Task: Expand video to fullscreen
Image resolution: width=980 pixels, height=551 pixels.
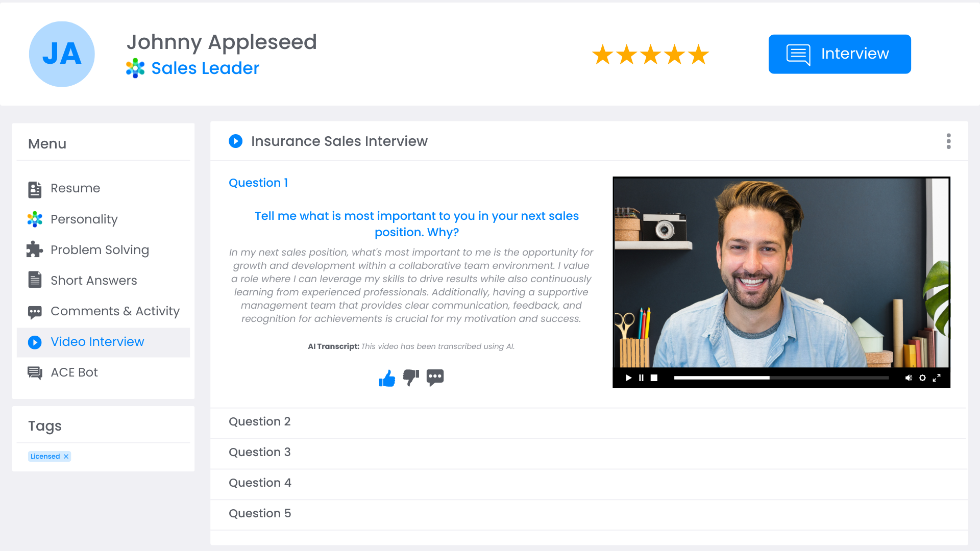Action: coord(937,378)
